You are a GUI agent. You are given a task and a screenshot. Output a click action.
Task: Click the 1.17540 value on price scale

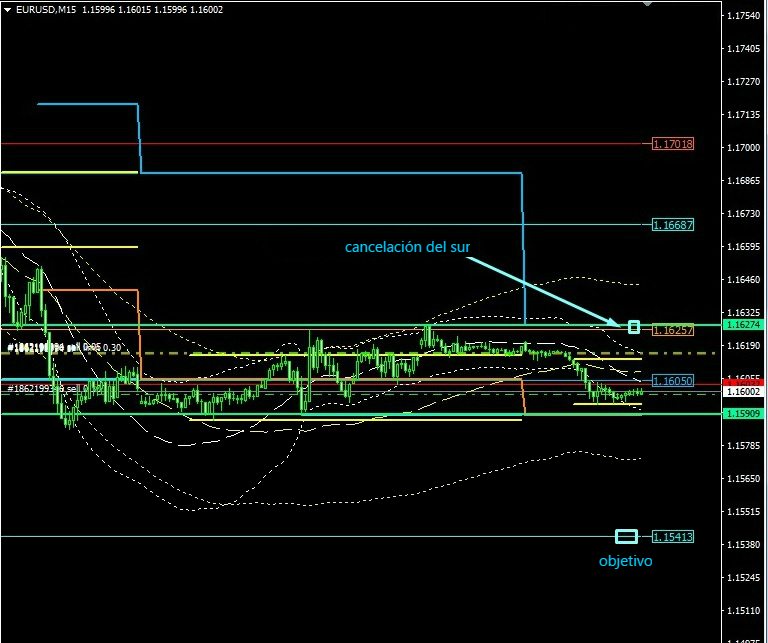point(743,16)
